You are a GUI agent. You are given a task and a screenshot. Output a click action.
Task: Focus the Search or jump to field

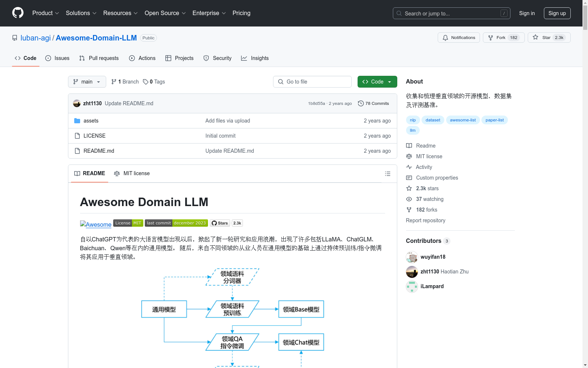(452, 13)
